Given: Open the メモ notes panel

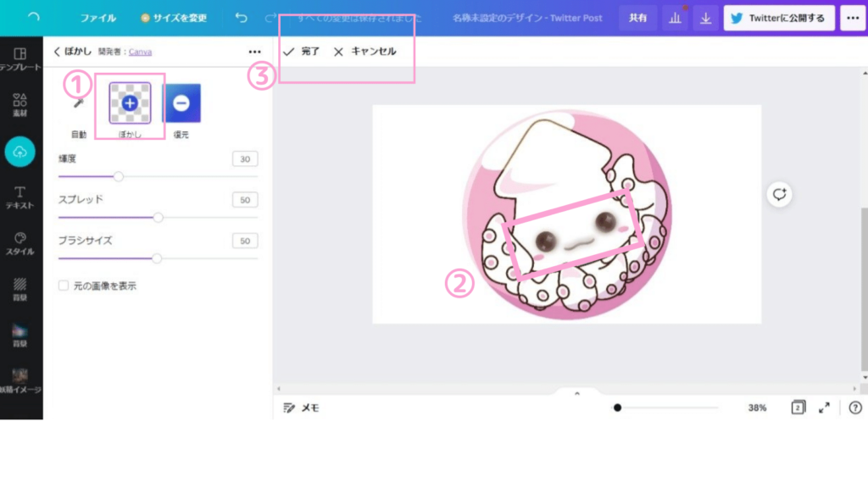Looking at the screenshot, I should [301, 408].
